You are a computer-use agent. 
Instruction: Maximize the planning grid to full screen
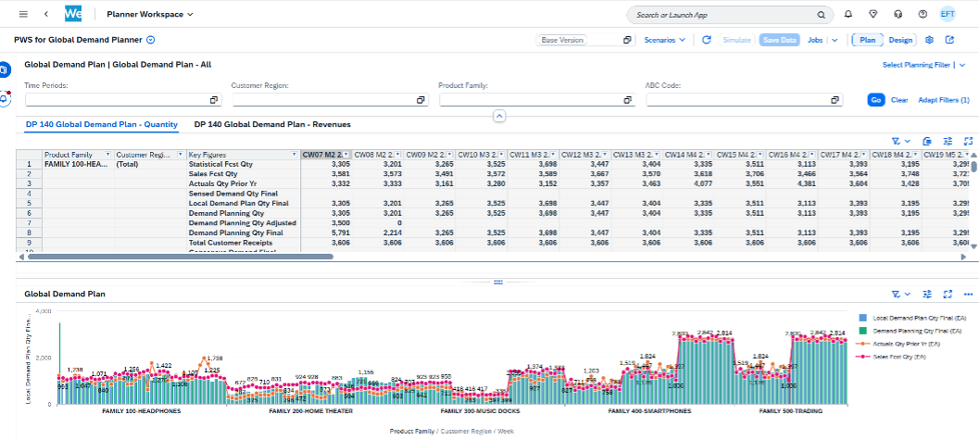click(x=968, y=140)
